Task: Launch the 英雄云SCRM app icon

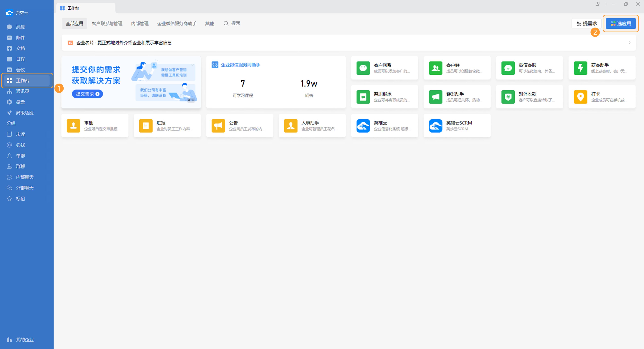Action: click(436, 126)
